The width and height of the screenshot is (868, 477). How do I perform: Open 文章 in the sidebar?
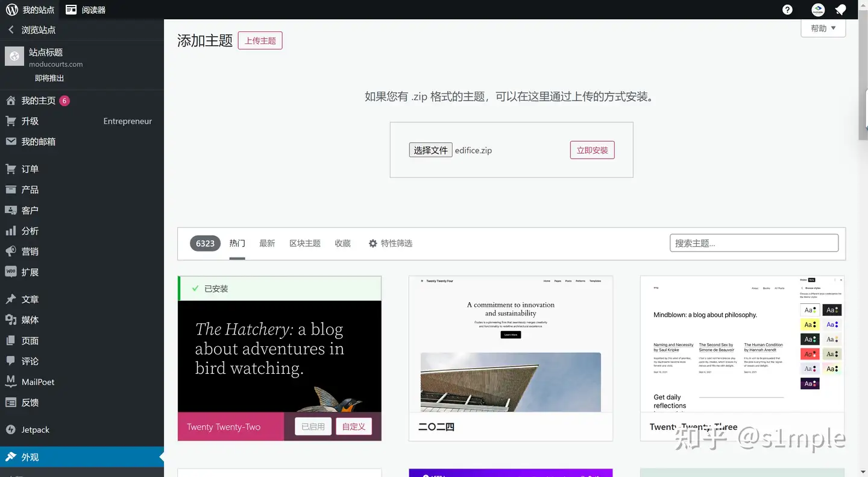pyautogui.click(x=82, y=299)
